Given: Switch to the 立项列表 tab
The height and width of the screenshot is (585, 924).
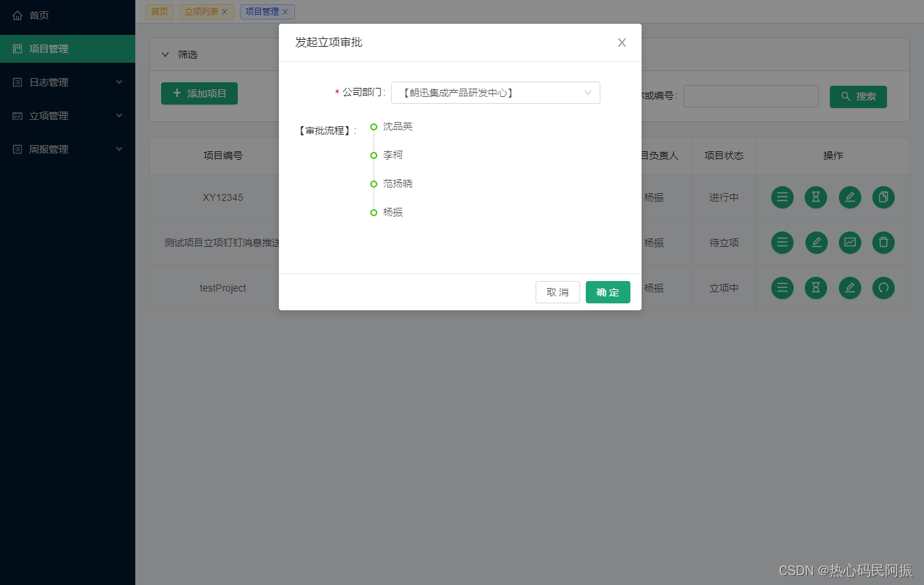Looking at the screenshot, I should (x=206, y=12).
